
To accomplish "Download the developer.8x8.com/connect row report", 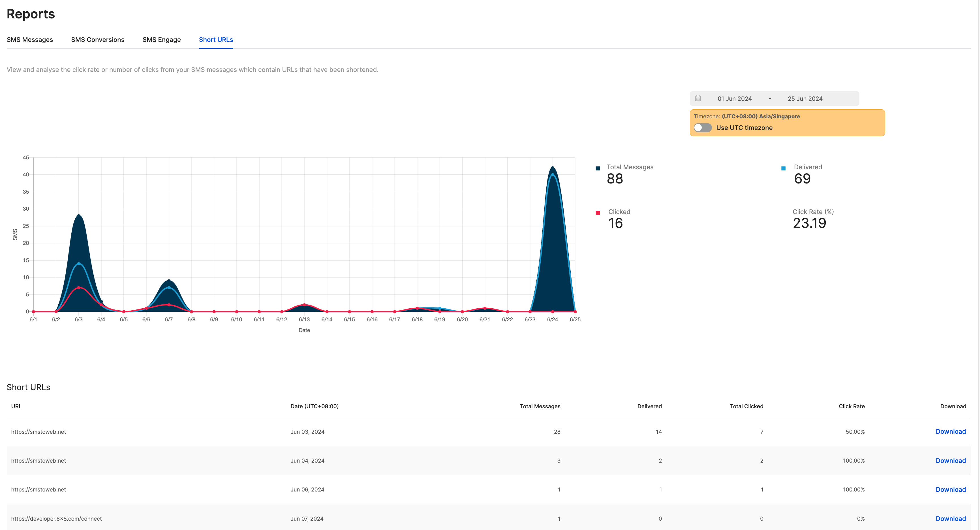I will [950, 519].
